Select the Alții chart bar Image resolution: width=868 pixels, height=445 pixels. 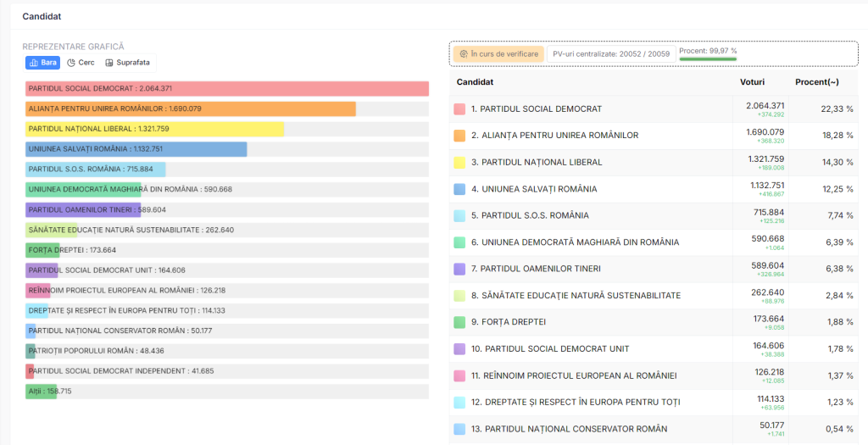coord(41,392)
